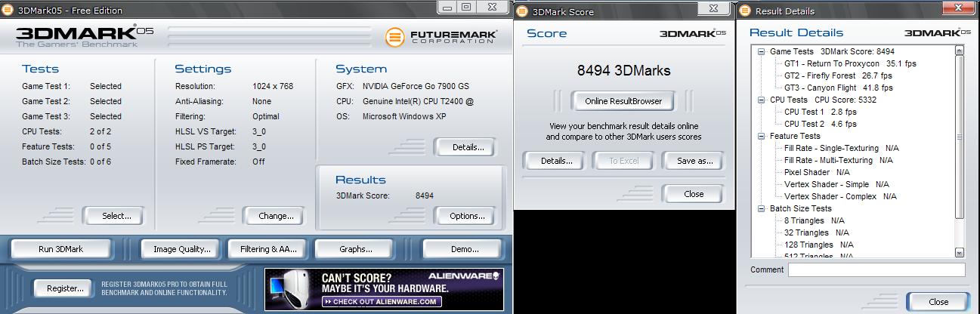Viewport: 980px width, 314px height.
Task: Select 8 Triangles N/A row
Action: (x=815, y=220)
